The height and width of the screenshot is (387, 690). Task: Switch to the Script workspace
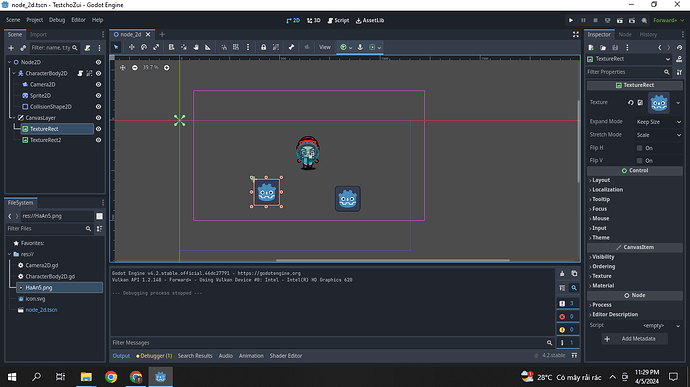click(338, 20)
